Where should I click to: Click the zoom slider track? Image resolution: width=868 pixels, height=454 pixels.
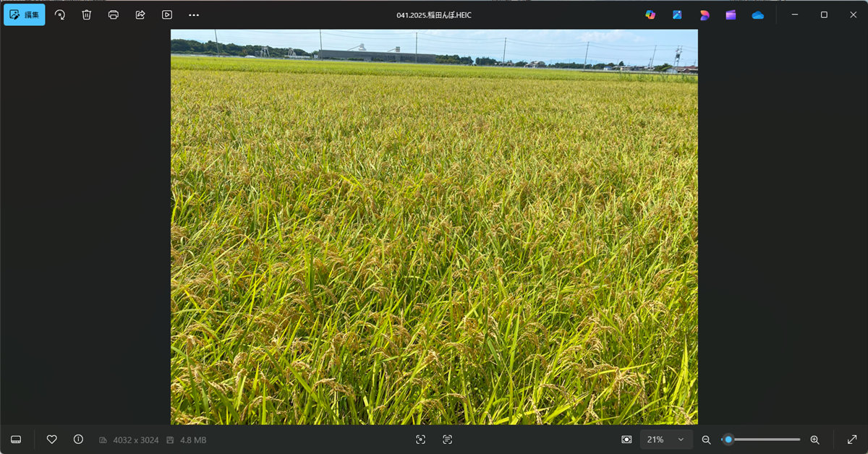coord(761,440)
